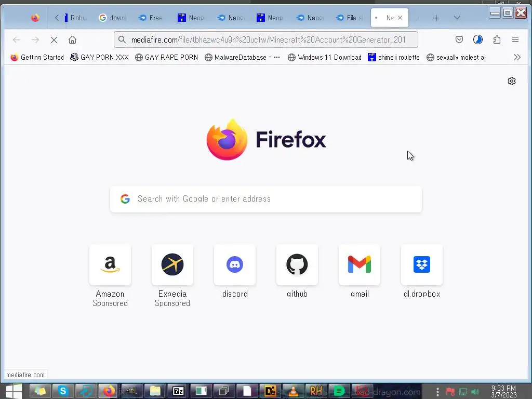Open the MalwareDatabase bookmark
Screen dimensions: 532x399
(x=242, y=57)
